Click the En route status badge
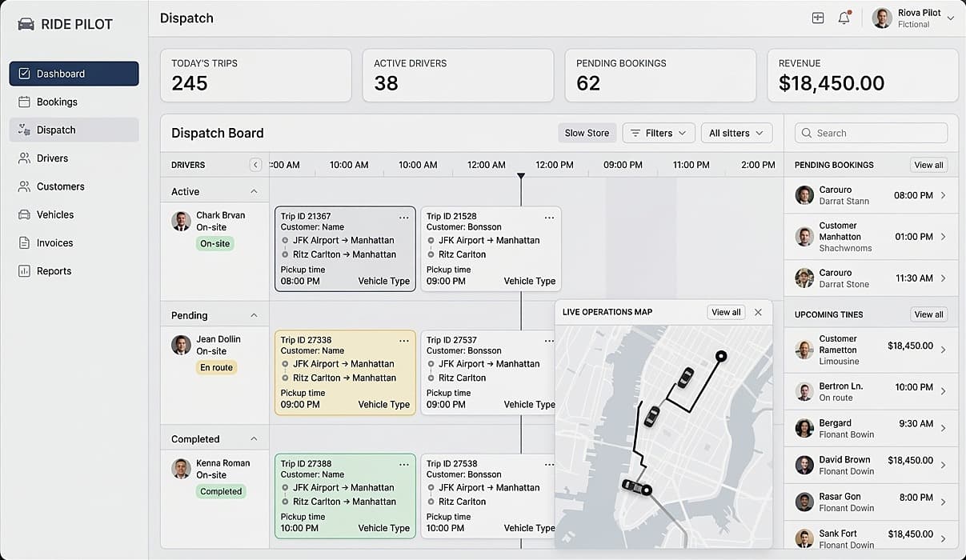 [216, 368]
